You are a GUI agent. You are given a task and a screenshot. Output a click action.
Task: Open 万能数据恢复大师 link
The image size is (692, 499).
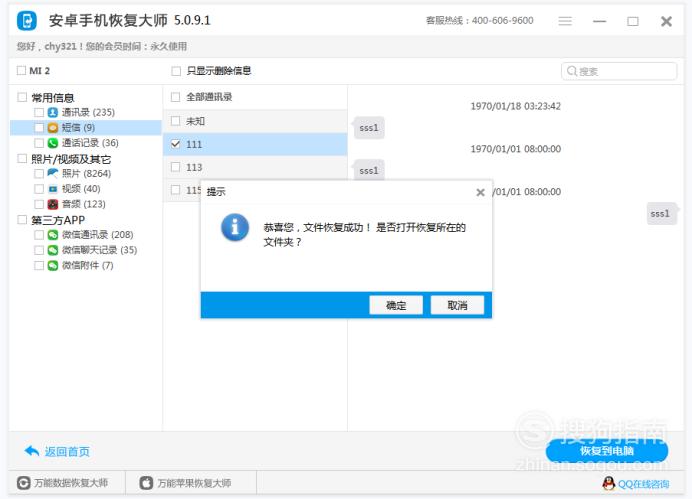pyautogui.click(x=71, y=483)
